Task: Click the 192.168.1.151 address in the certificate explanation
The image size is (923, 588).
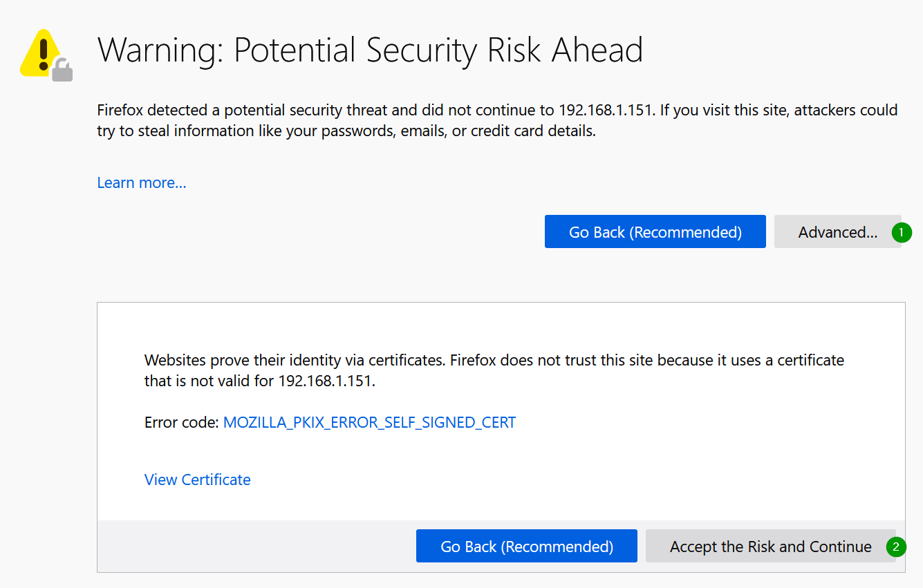Action: (326, 381)
